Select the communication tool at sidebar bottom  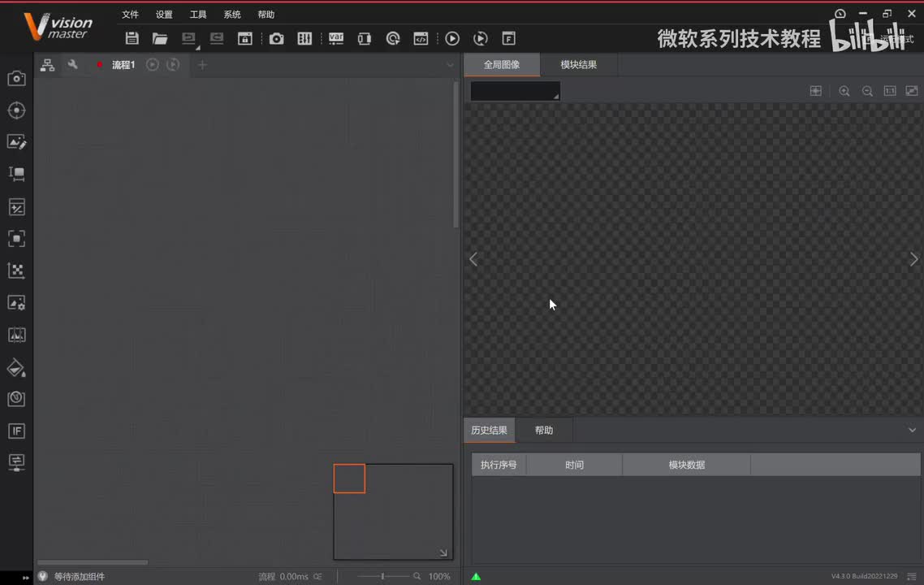click(x=16, y=462)
